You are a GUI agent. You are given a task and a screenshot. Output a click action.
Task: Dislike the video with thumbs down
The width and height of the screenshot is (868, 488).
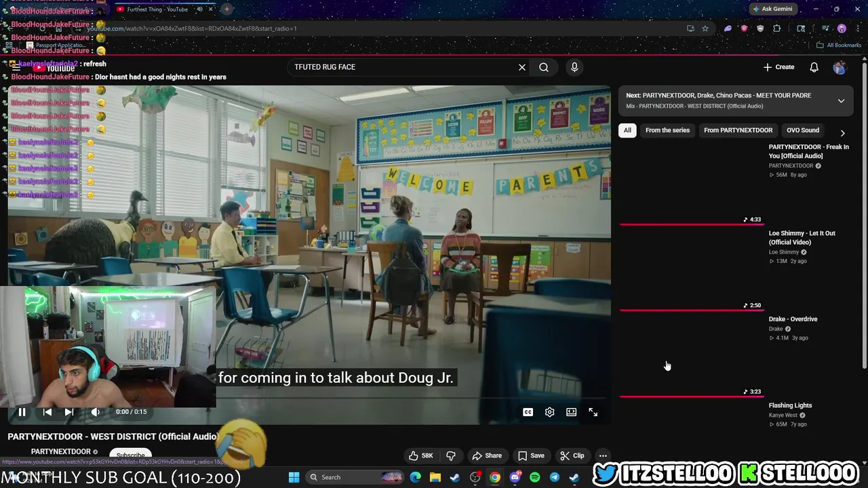point(450,455)
